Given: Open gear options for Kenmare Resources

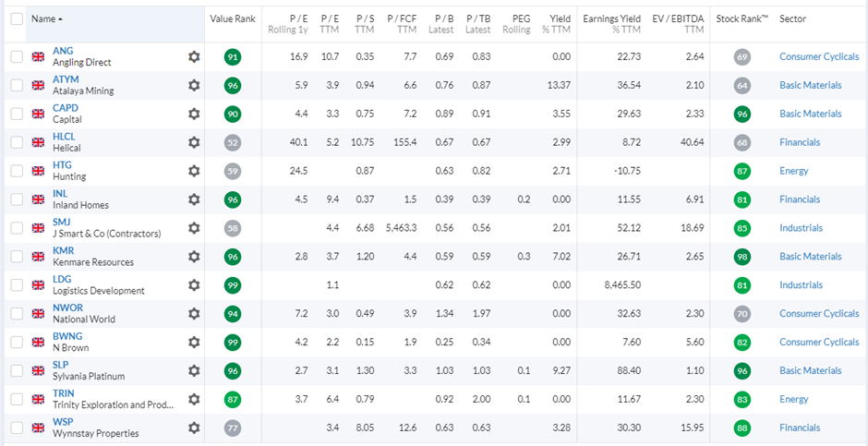Looking at the screenshot, I should click(194, 257).
